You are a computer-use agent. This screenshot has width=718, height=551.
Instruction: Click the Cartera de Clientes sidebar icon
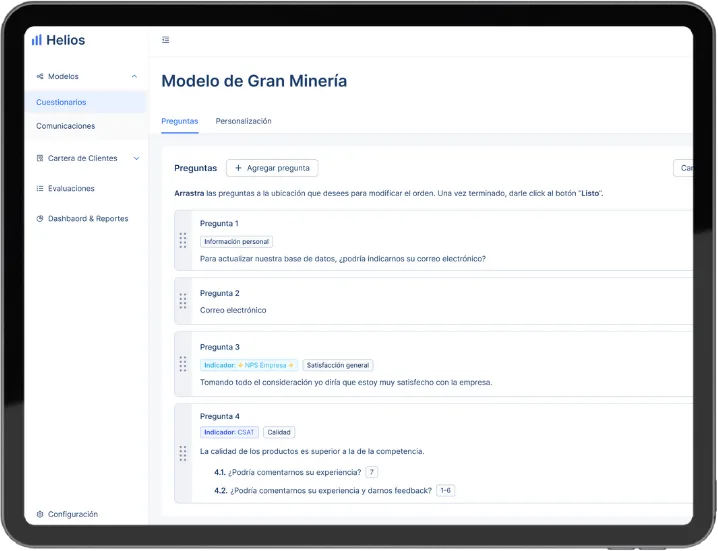click(40, 158)
